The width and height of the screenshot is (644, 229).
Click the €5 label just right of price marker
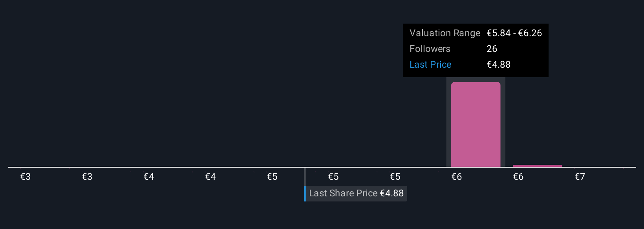(333, 177)
